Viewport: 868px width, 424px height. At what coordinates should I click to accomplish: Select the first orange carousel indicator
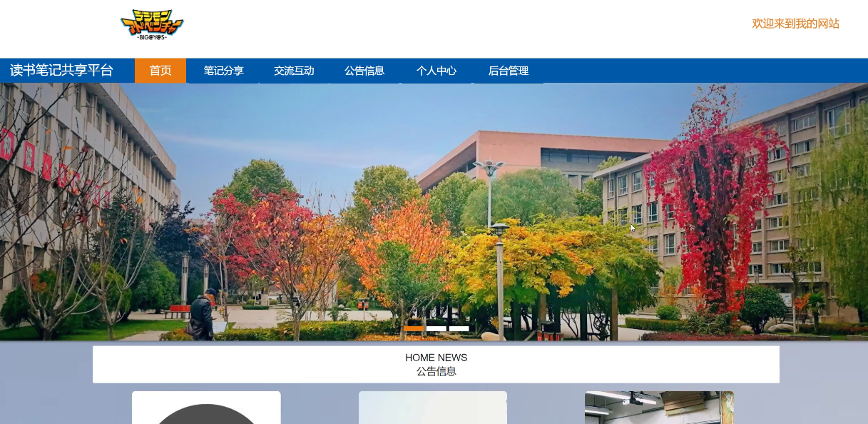(414, 328)
